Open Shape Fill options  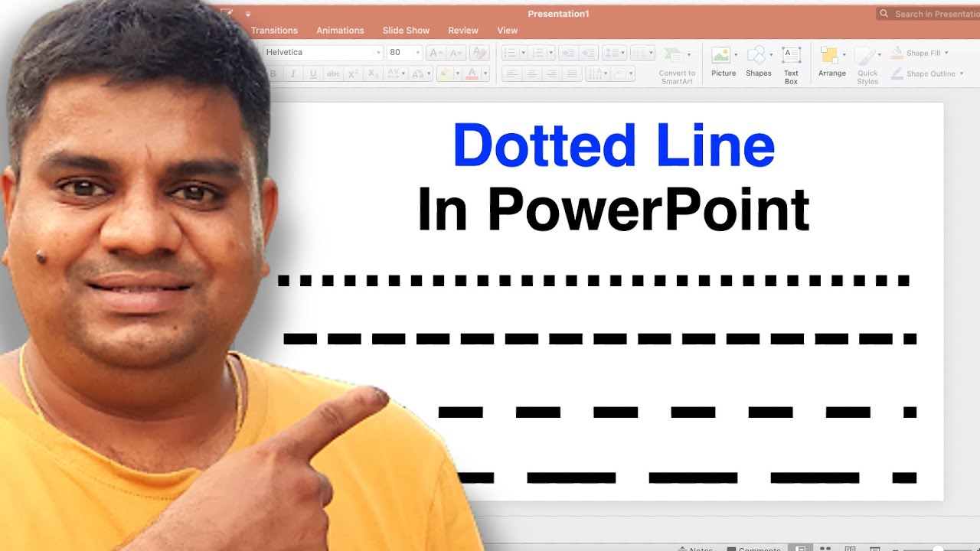click(x=920, y=53)
